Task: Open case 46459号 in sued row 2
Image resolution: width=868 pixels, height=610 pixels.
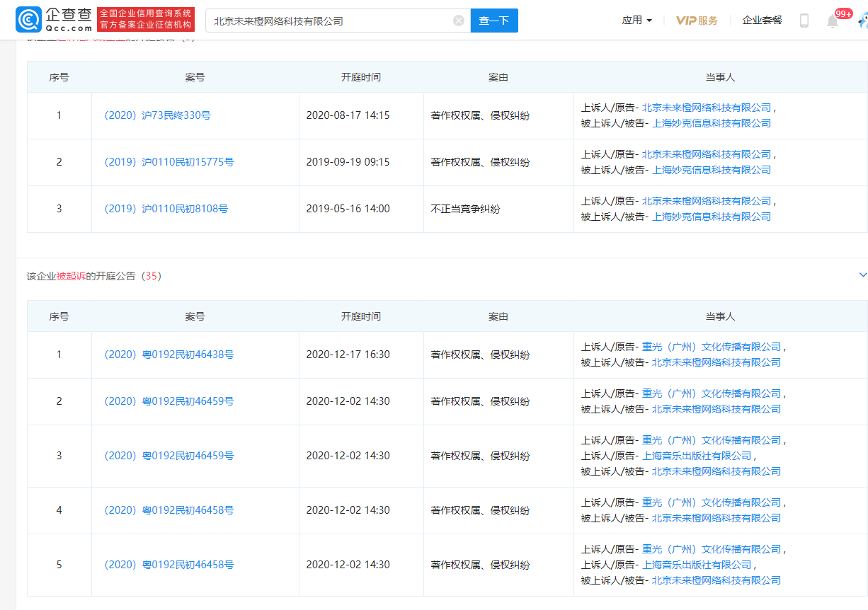Action: (169, 401)
